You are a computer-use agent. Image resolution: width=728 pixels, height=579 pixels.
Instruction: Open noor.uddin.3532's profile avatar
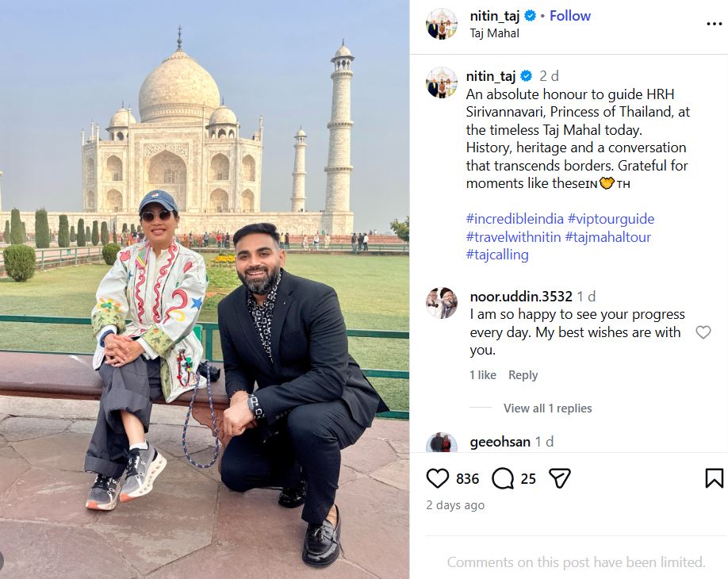pos(442,303)
